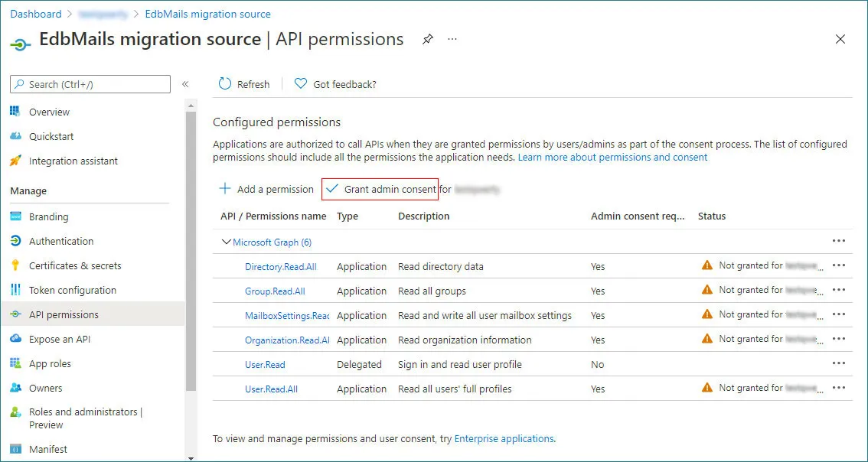This screenshot has width=868, height=462.
Task: Open the Enterprise applications link
Action: 504,439
